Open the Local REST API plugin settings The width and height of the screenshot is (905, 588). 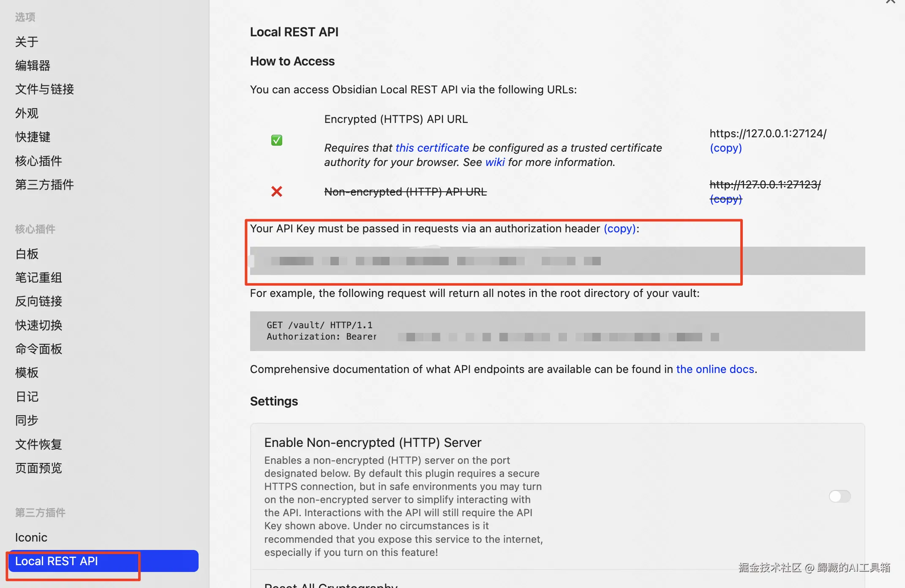57,561
